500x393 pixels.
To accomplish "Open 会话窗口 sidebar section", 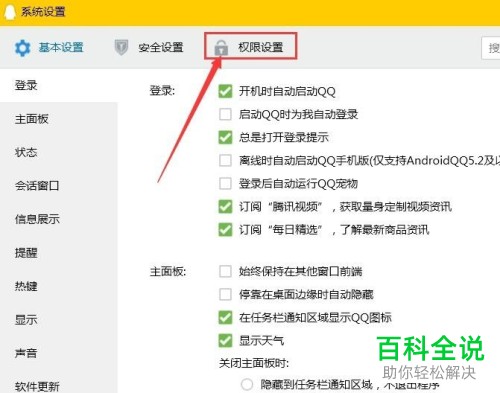I will [x=37, y=186].
